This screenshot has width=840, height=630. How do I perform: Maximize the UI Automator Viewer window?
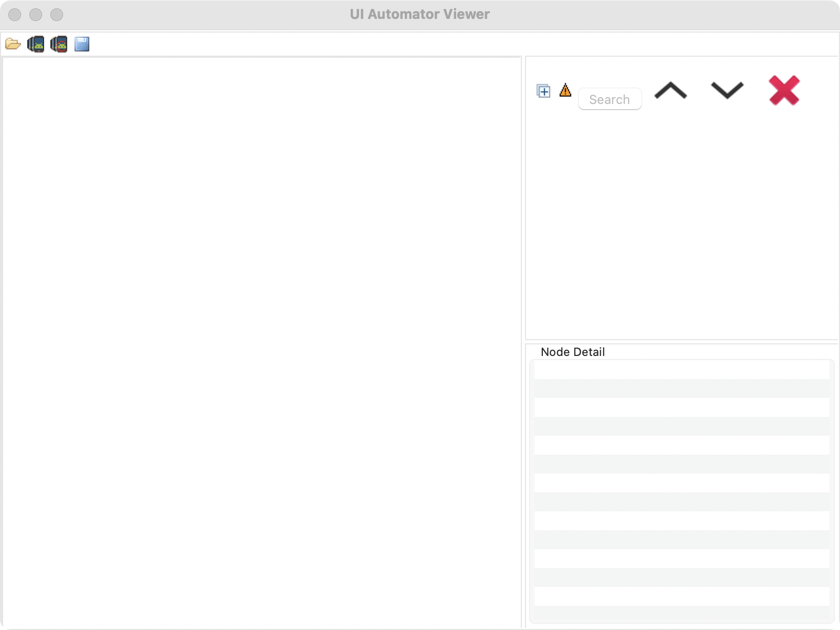(57, 15)
